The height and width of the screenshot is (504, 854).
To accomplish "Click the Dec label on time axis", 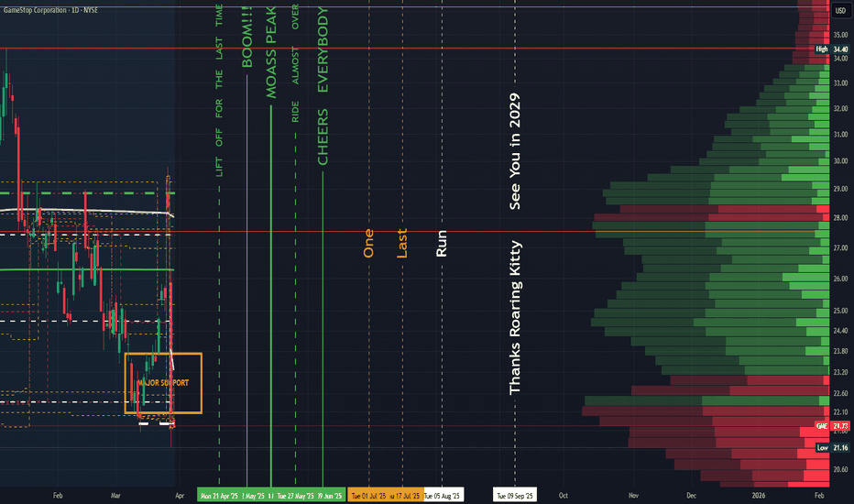I will pos(691,495).
